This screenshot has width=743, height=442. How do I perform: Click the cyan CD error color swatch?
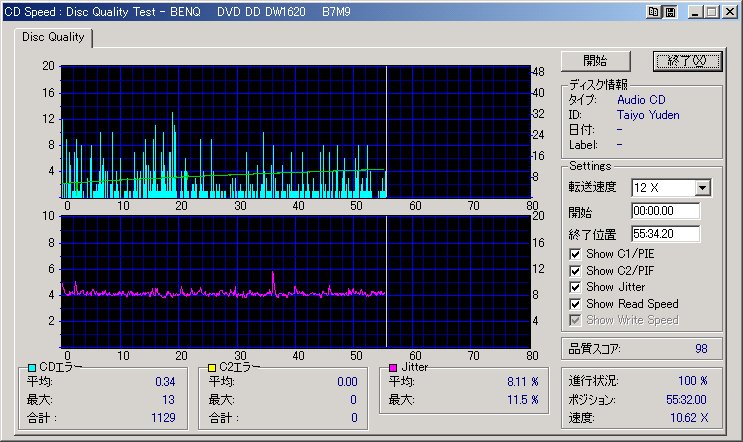32,369
